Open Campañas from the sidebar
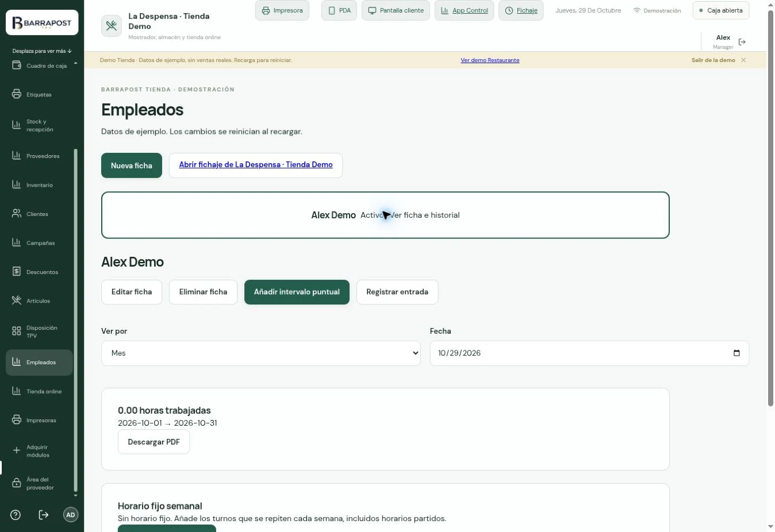 [39, 242]
